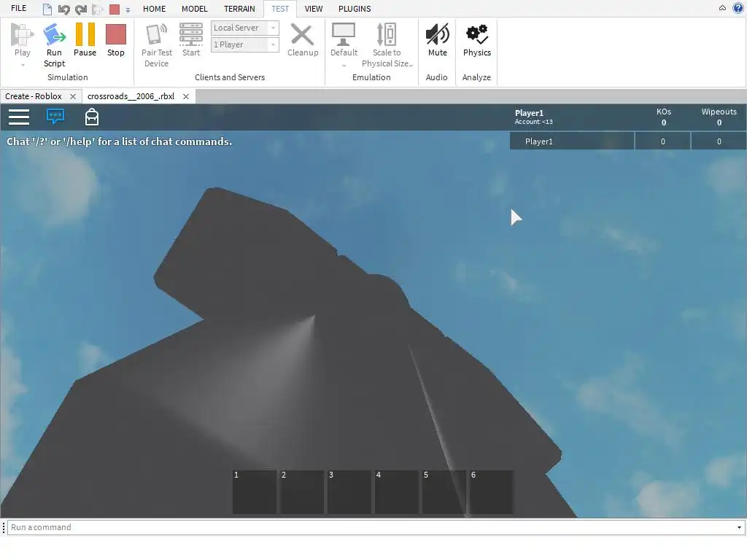
Task: Click the Pair Test Device icon
Action: (x=156, y=34)
